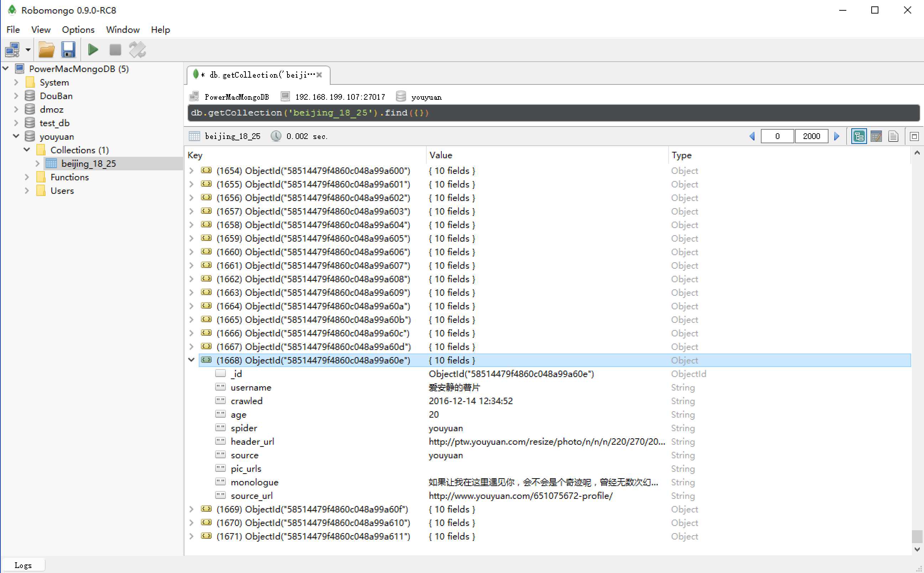The image size is (924, 573).
Task: Expand the Functions folder under youyuan
Action: pyautogui.click(x=27, y=177)
